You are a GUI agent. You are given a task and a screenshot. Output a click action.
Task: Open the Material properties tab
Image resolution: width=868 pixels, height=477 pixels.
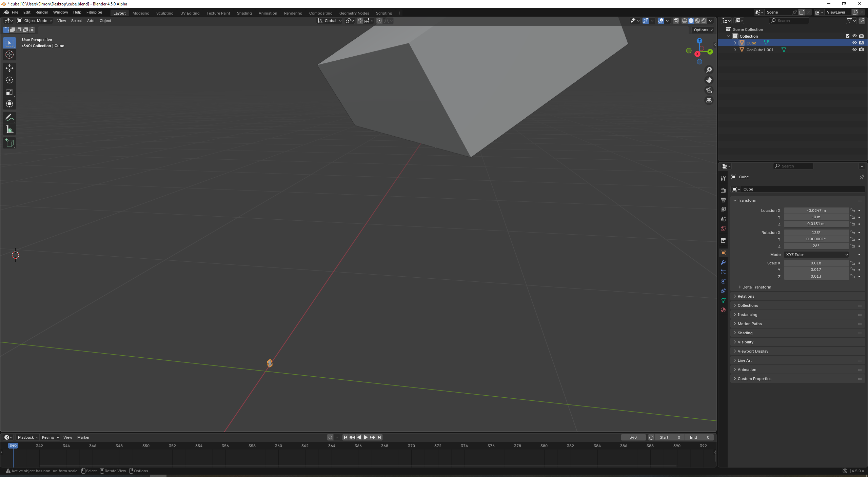click(x=723, y=310)
